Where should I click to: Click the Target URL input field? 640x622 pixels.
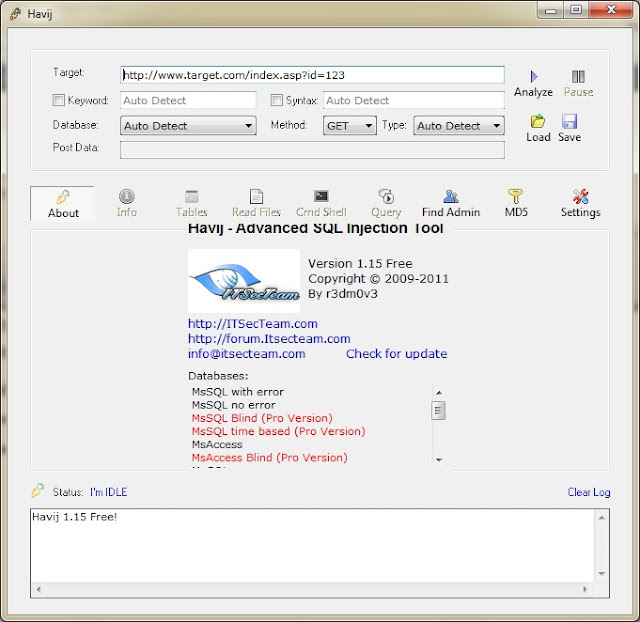(312, 75)
